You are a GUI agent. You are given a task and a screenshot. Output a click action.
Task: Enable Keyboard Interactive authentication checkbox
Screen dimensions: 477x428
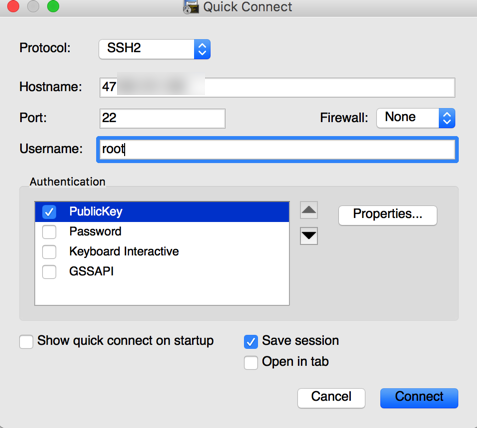point(49,252)
